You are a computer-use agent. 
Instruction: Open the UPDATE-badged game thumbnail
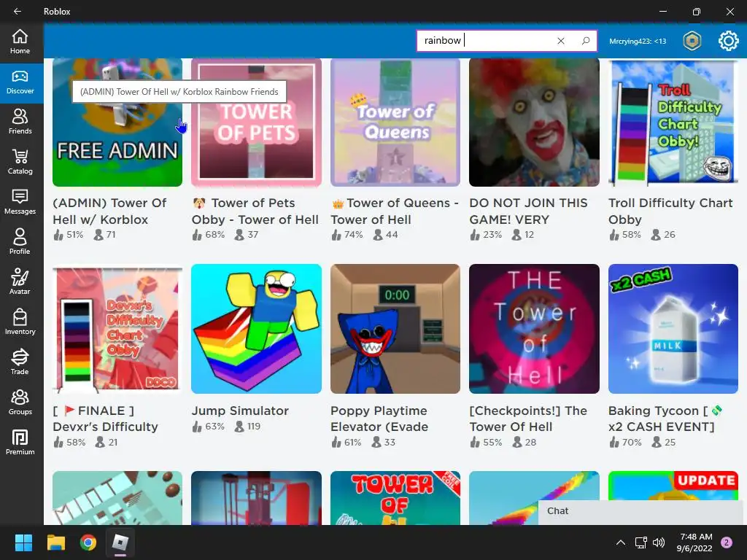pos(673,485)
